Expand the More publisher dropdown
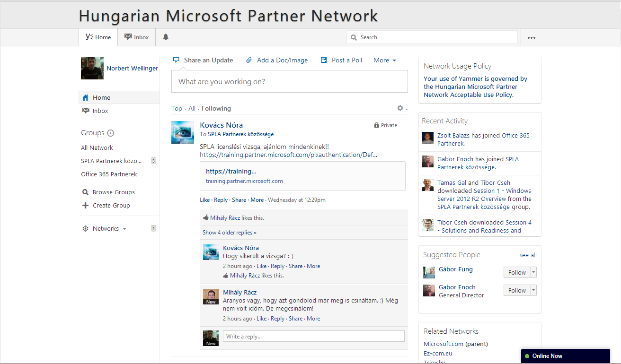 (x=384, y=61)
